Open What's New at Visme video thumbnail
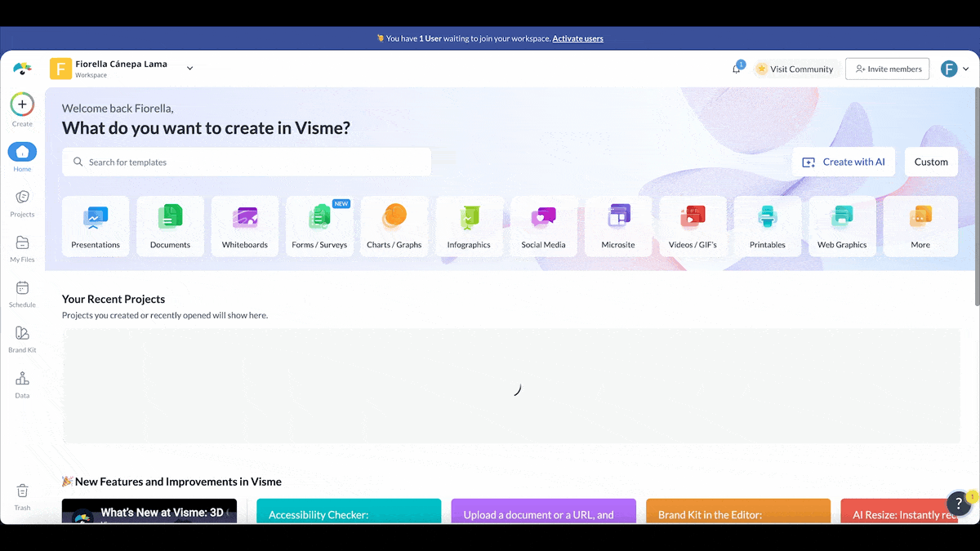Image resolution: width=980 pixels, height=551 pixels. pos(149,511)
